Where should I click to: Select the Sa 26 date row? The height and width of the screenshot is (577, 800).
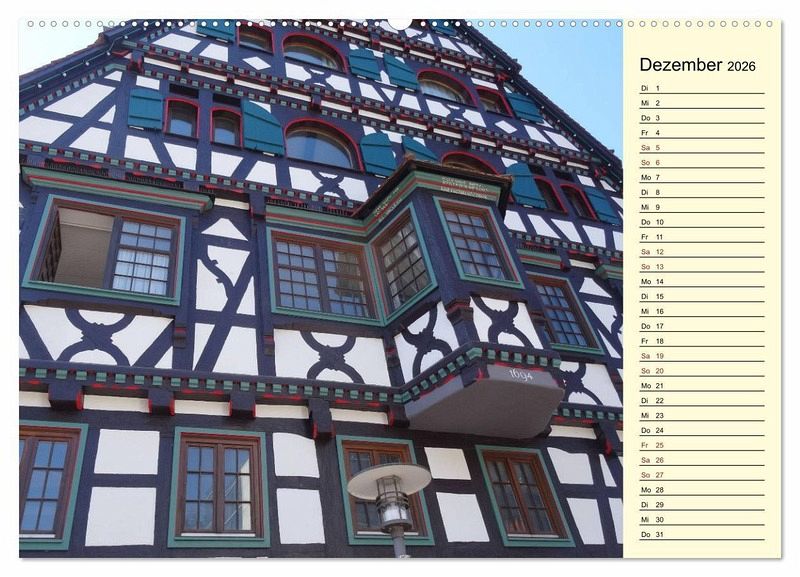click(702, 460)
